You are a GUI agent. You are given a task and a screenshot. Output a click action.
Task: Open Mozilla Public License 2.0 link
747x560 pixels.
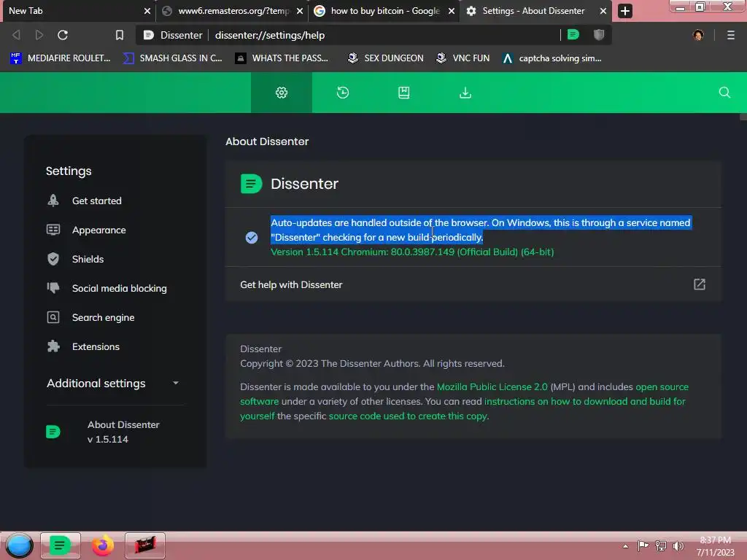point(492,386)
